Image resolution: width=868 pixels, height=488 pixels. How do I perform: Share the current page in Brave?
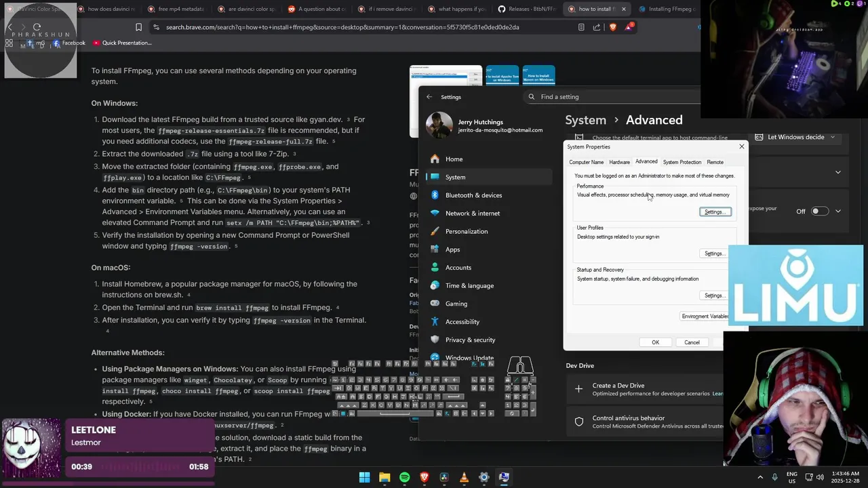coord(597,27)
